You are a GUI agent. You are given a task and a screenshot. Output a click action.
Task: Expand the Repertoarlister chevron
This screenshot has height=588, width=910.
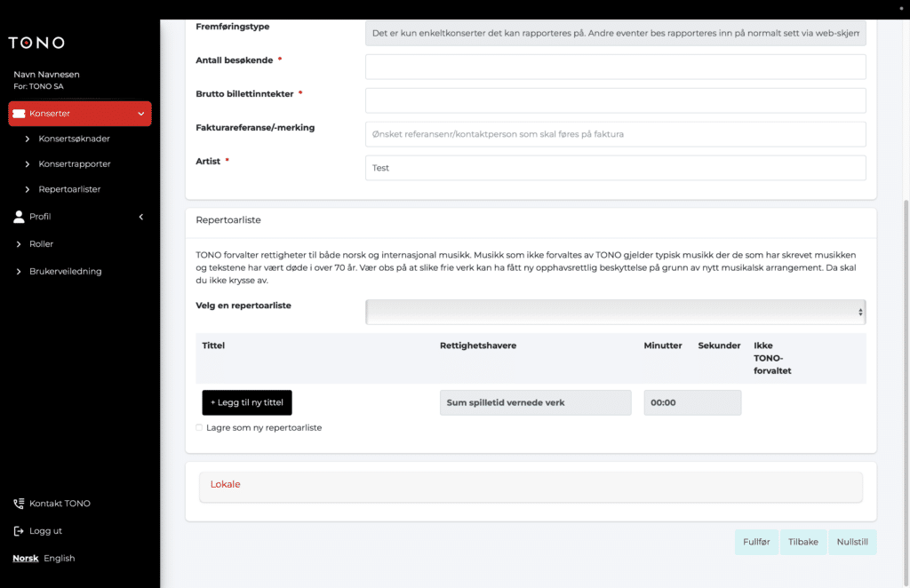coord(28,189)
